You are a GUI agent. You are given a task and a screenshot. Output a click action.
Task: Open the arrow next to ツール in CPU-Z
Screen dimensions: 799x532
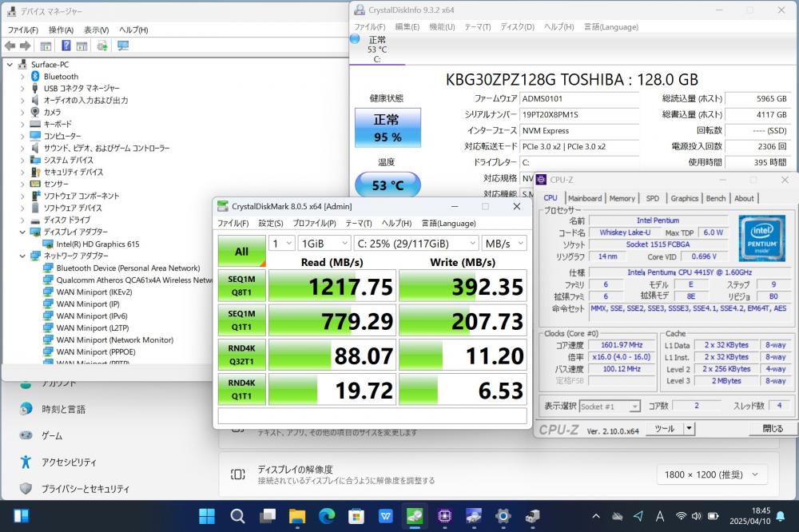[689, 428]
